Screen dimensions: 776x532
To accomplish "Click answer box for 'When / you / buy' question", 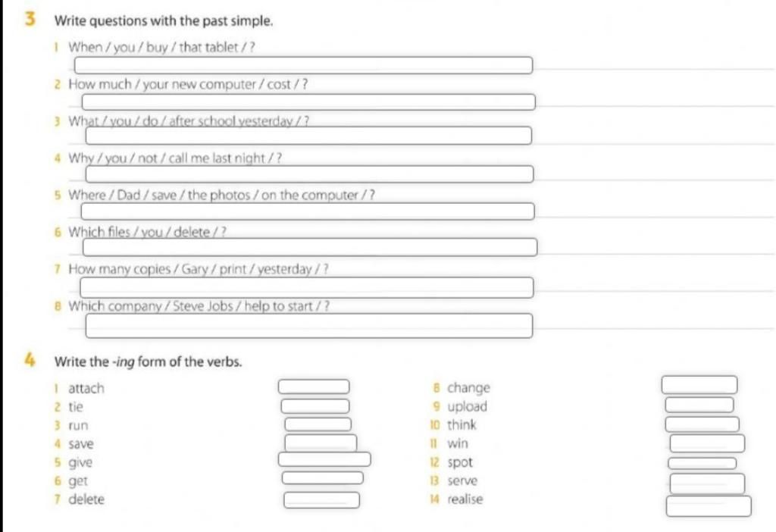I will click(x=303, y=65).
